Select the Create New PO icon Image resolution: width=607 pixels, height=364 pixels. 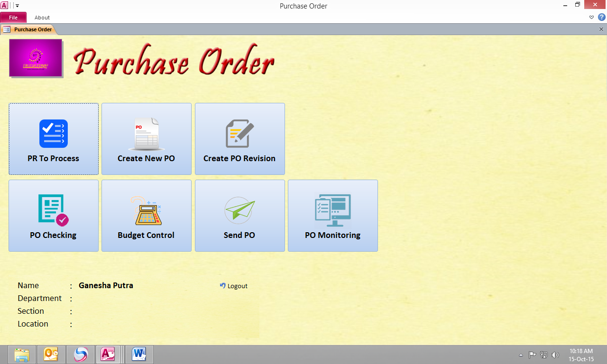point(146,133)
